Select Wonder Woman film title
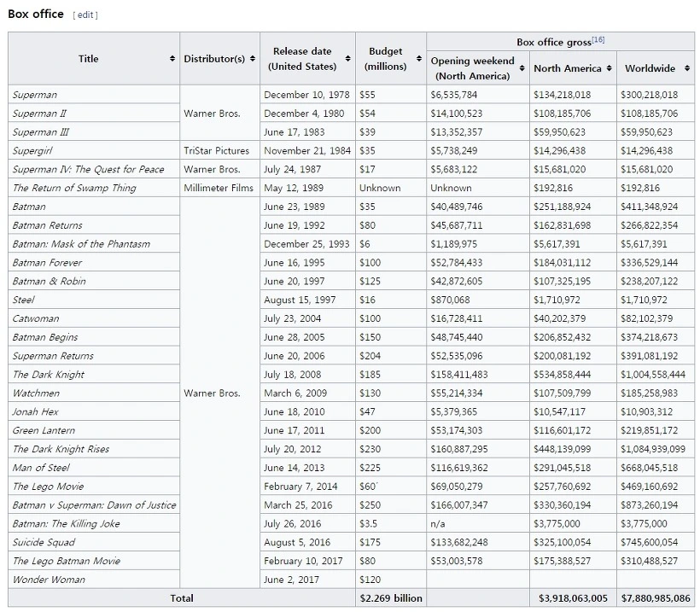Screen dimensions: 700x612 point(49,580)
